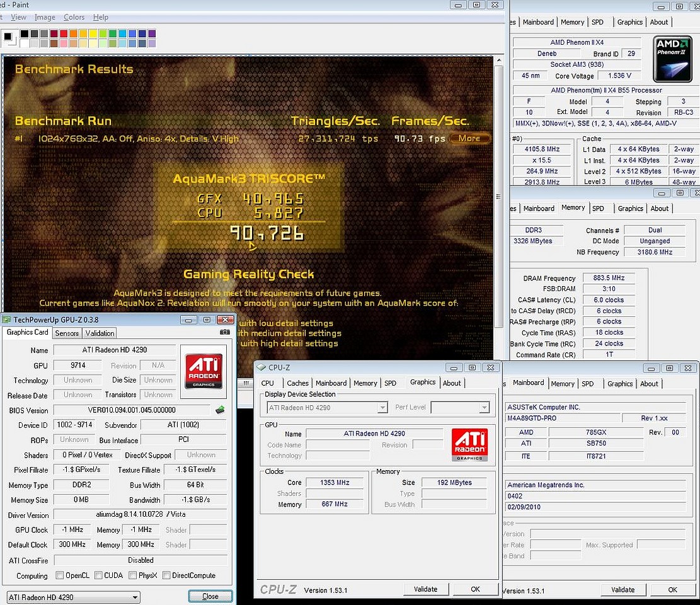Click Validate in the front CPU-Z window
This screenshot has width=700, height=605.
tap(425, 589)
